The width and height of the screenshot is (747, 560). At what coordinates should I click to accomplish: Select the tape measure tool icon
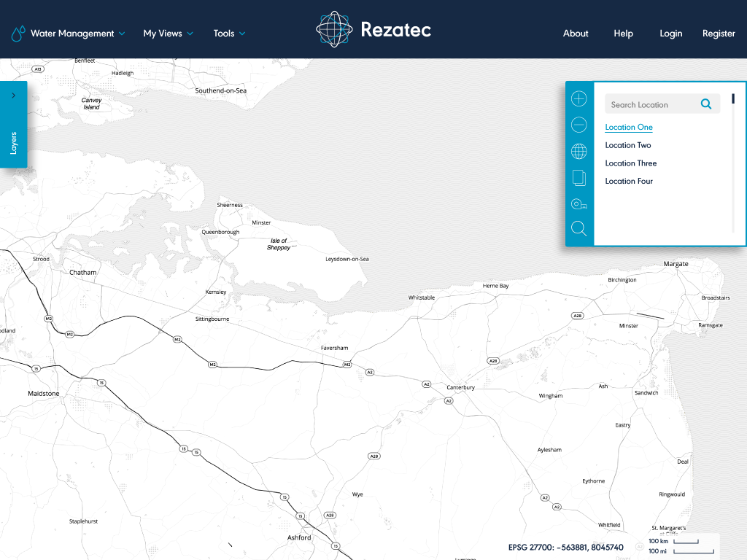click(x=578, y=204)
